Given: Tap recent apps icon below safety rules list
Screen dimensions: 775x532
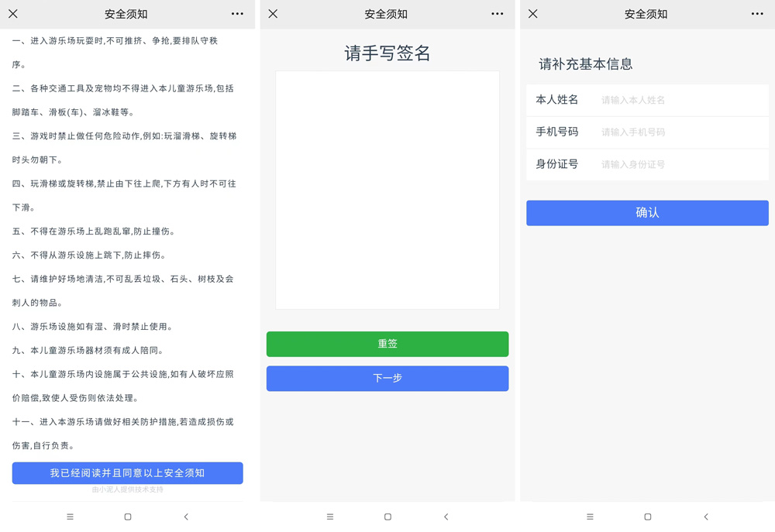Looking at the screenshot, I should click(70, 517).
